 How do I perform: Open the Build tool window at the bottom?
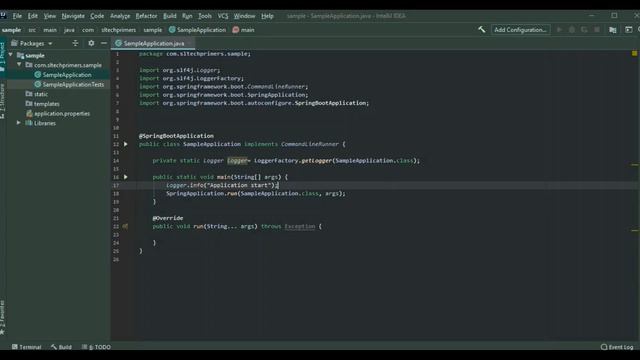pyautogui.click(x=62, y=347)
